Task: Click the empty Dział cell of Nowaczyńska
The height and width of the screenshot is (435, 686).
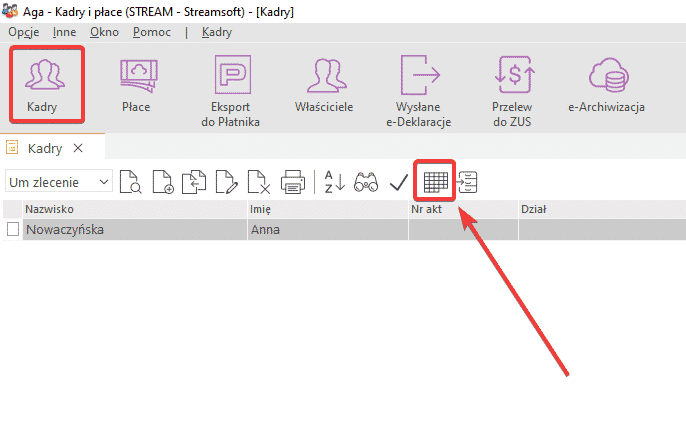Action: tap(602, 229)
